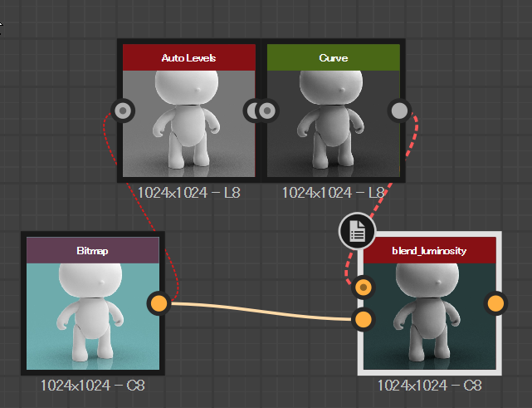Click 1024x1024 – C8 label under Bitmap
532x408 pixels.
(x=93, y=386)
